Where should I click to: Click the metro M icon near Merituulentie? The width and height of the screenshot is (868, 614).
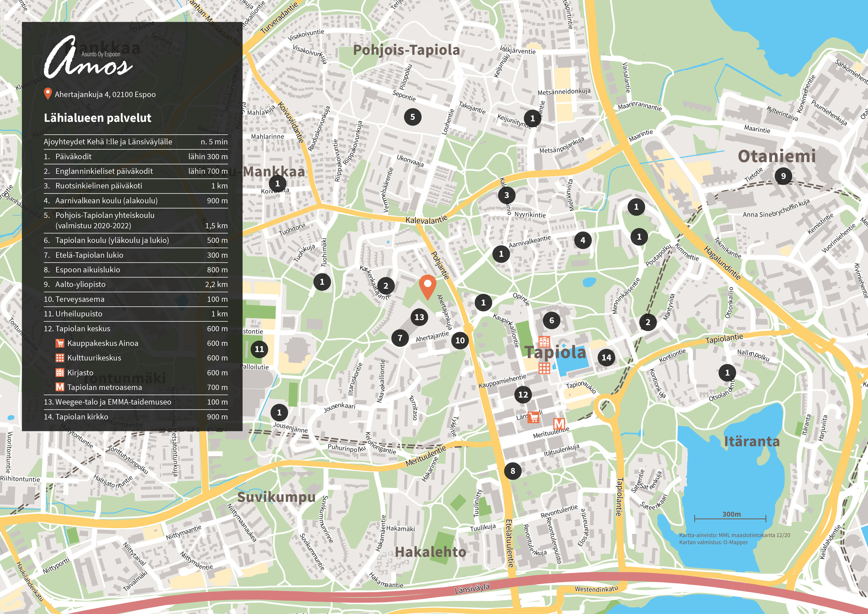[x=559, y=423]
